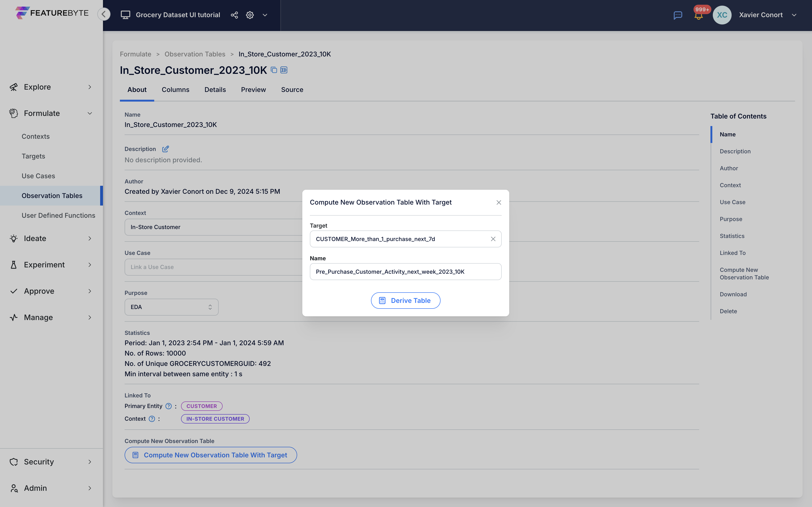Viewport: 812px width, 507px height.
Task: Open Use Cases in the sidebar
Action: [38, 176]
